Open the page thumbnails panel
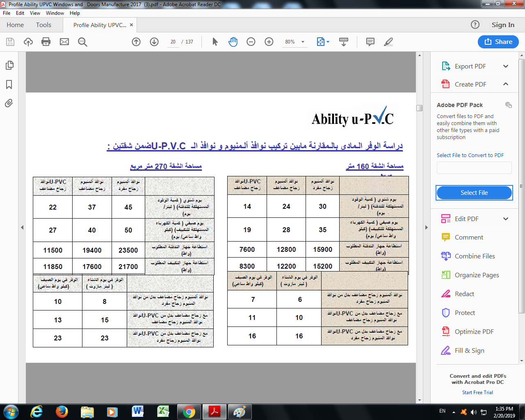Screen dimensions: 525x420 point(9,66)
